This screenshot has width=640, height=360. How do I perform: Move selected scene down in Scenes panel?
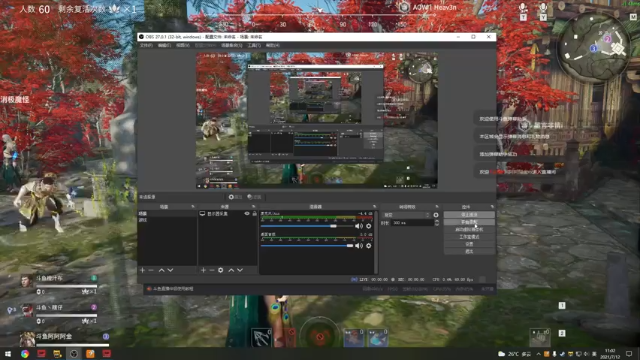tap(170, 270)
